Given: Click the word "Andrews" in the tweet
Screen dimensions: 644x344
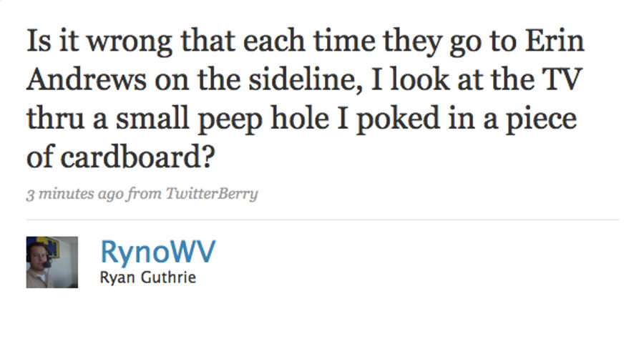Looking at the screenshot, I should coord(87,79).
